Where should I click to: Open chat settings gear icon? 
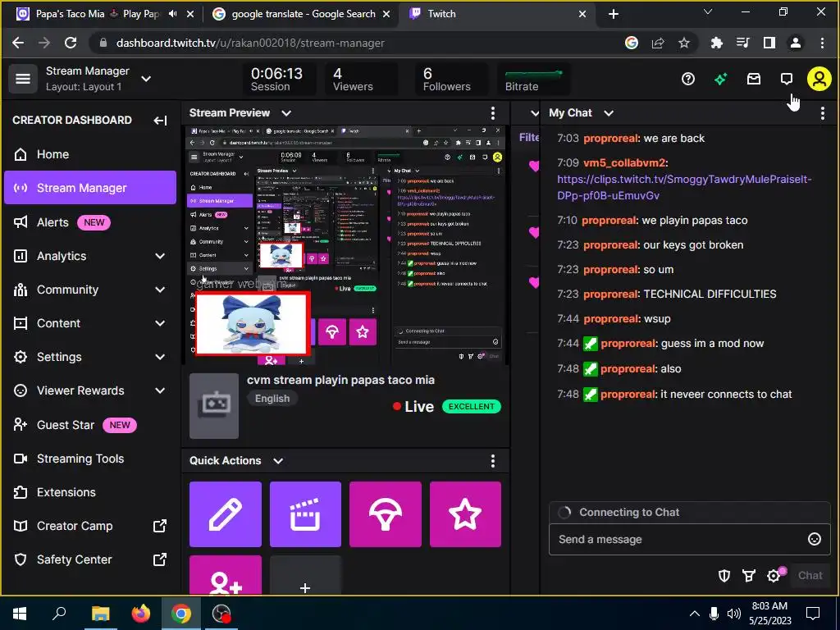774,575
